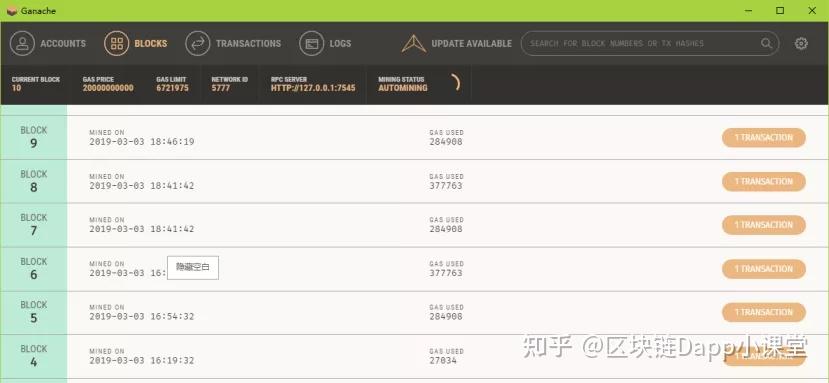Minimize the Ganache window
Viewport: 829px width, 383px height.
click(748, 11)
